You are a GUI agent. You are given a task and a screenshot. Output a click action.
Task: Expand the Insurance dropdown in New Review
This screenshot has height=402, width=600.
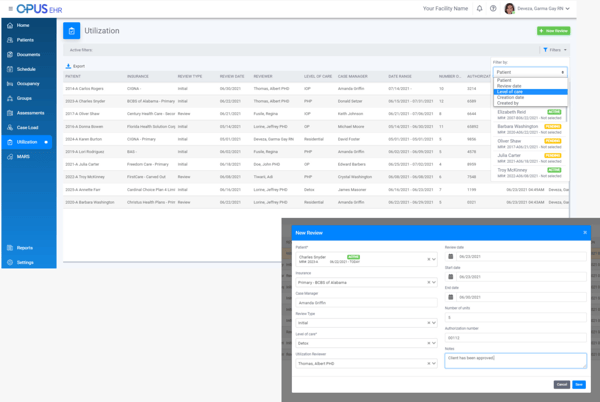click(x=434, y=282)
